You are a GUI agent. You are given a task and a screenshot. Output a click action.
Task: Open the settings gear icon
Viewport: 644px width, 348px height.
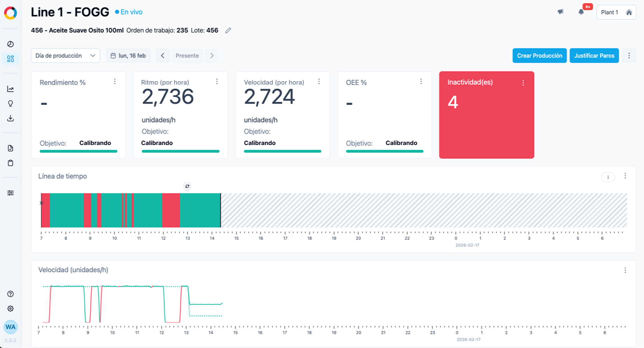10,309
